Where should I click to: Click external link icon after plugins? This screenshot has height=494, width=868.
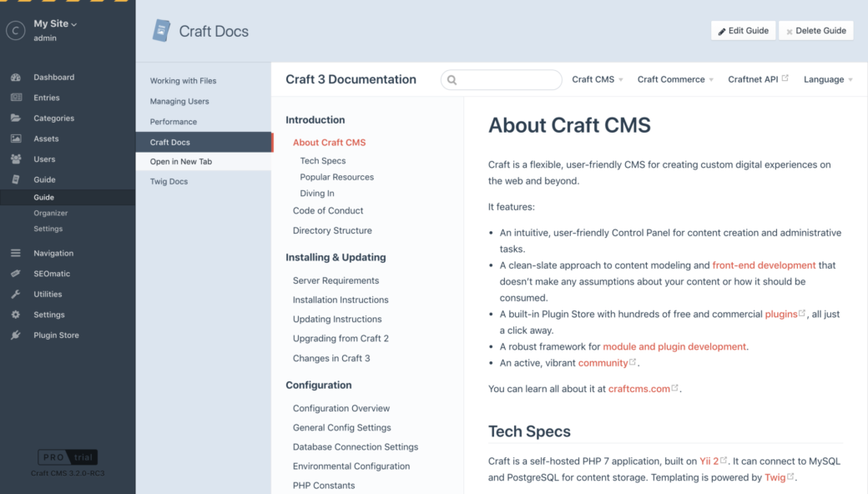(802, 313)
